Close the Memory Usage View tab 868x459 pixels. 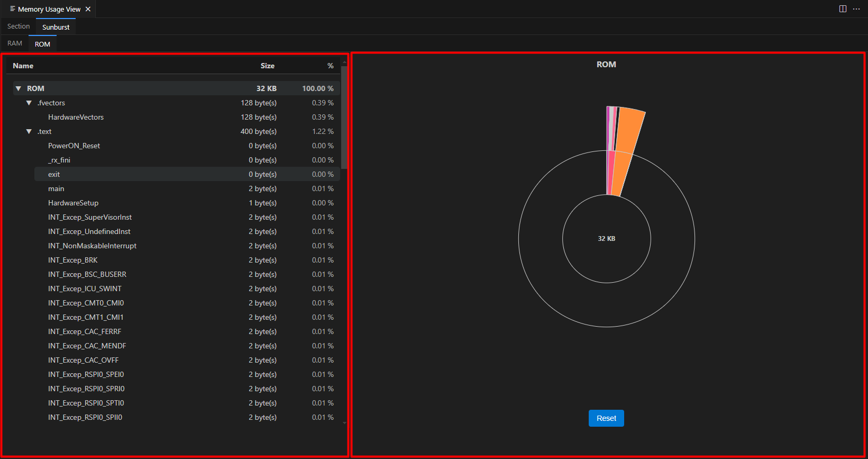click(x=88, y=9)
